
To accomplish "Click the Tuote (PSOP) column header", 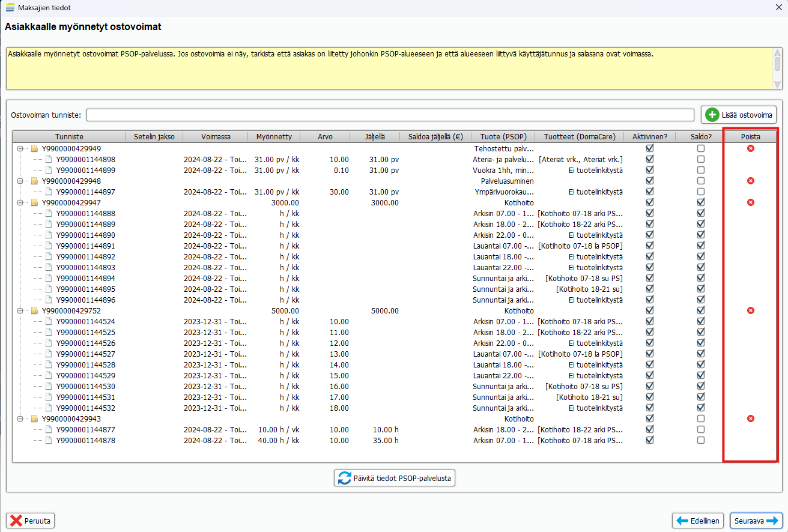I will point(503,136).
